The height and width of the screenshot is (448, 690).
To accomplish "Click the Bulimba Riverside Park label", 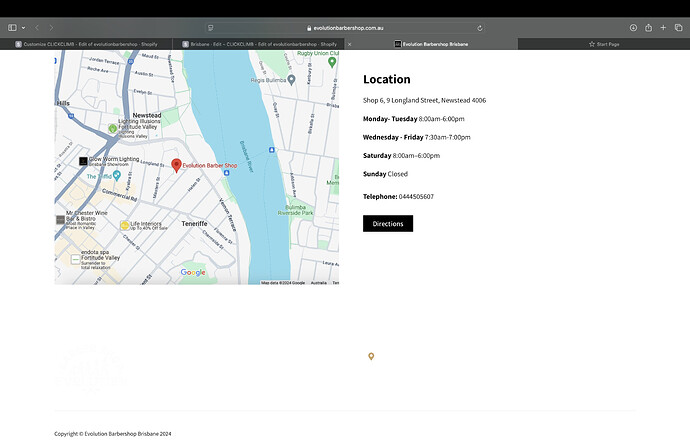I will 295,210.
